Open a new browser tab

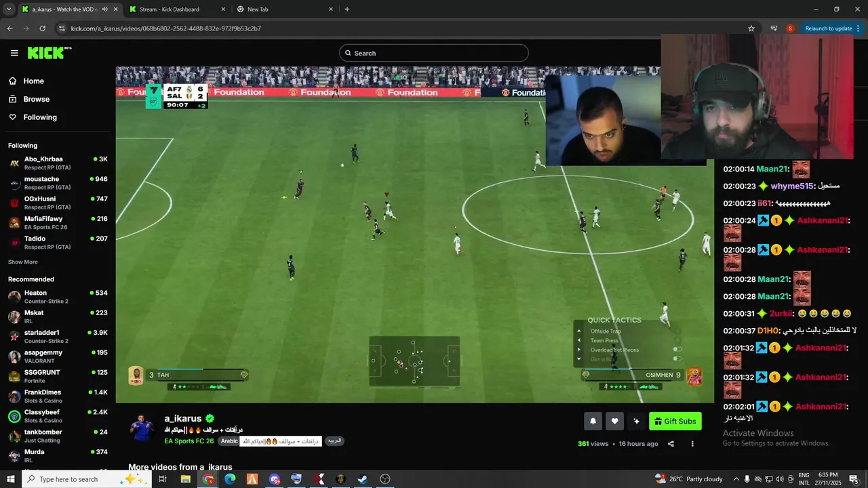(347, 9)
